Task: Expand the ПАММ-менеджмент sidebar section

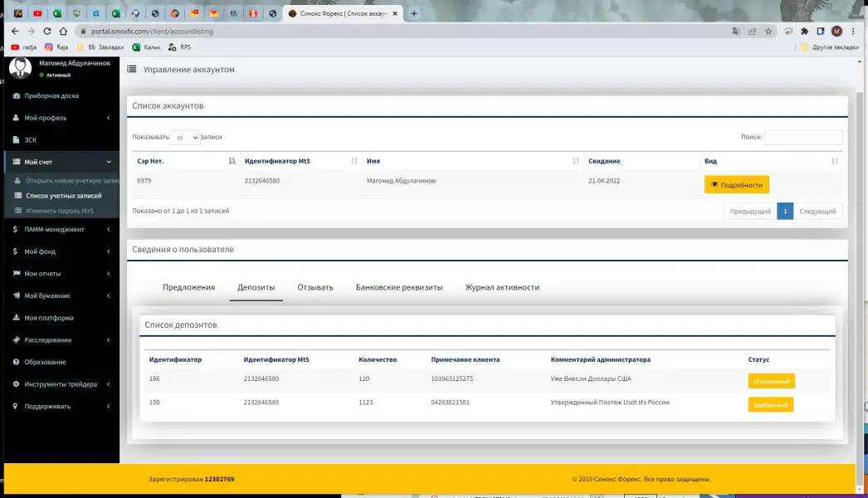Action: 60,229
